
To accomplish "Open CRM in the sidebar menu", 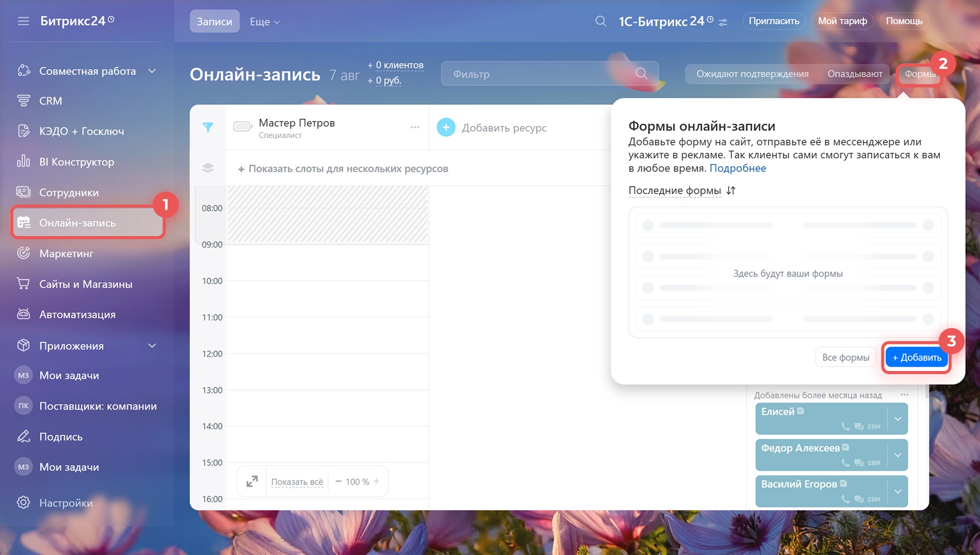I will (x=51, y=101).
